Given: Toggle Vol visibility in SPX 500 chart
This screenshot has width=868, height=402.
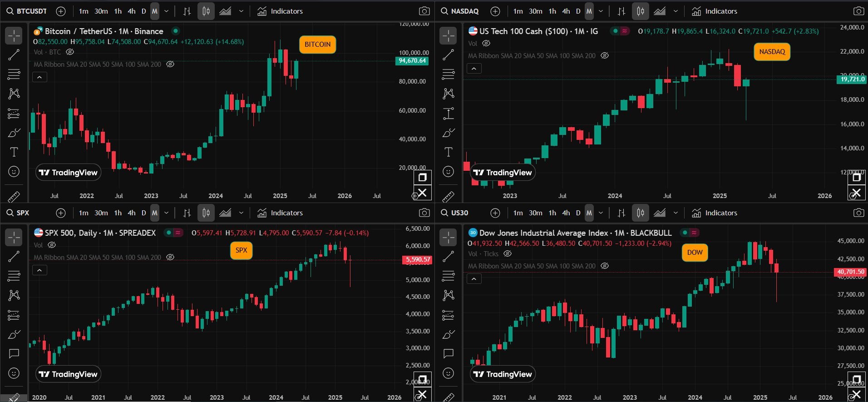Looking at the screenshot, I should coord(52,245).
